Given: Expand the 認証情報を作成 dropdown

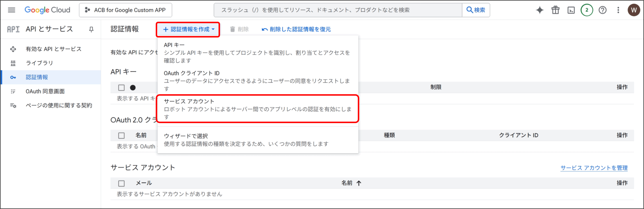Looking at the screenshot, I should click(x=188, y=29).
